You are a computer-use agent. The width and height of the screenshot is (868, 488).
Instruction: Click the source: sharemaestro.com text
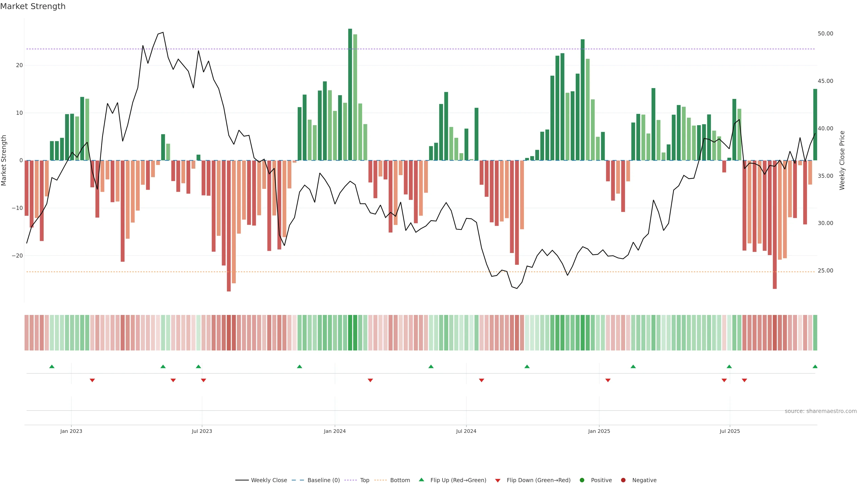click(821, 411)
